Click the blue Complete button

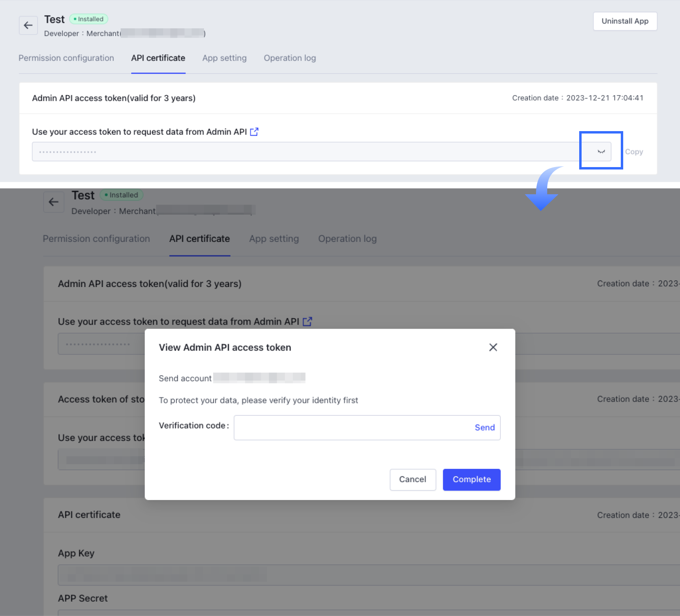pos(471,479)
